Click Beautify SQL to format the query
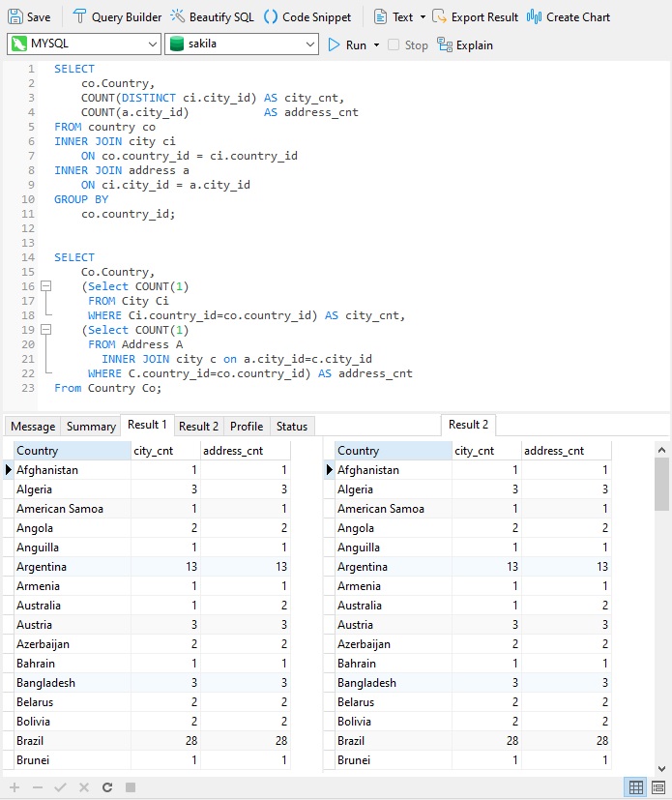672x800 pixels. 212,16
